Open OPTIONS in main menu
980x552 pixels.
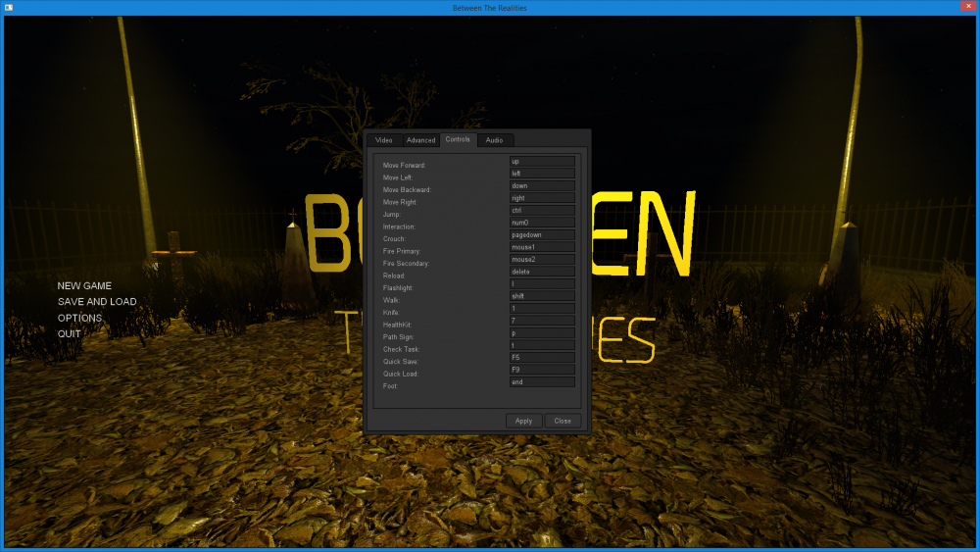click(x=79, y=318)
